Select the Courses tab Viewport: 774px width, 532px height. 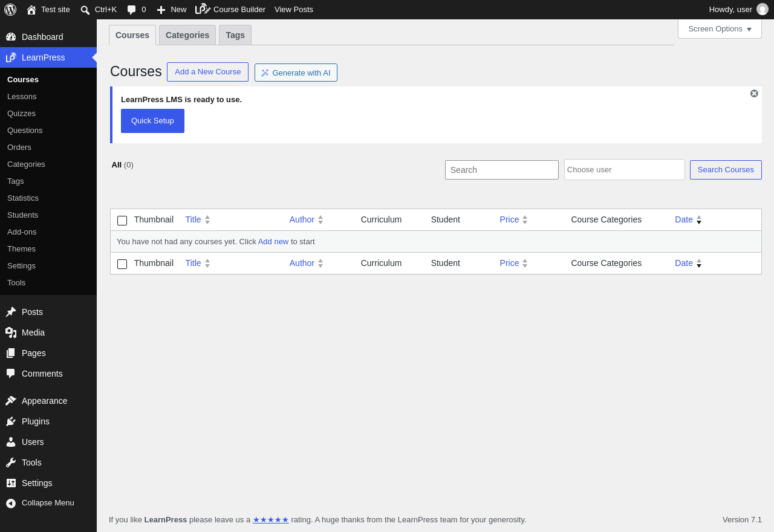[x=132, y=35]
